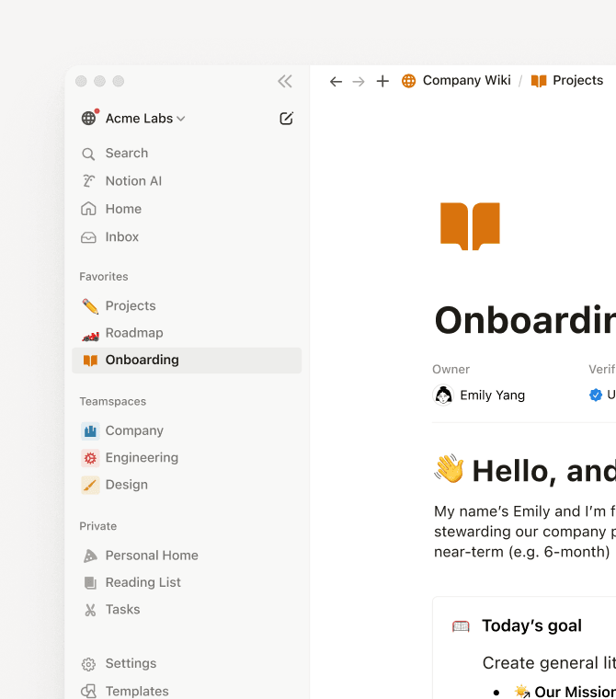Go back using the left arrow

click(336, 81)
